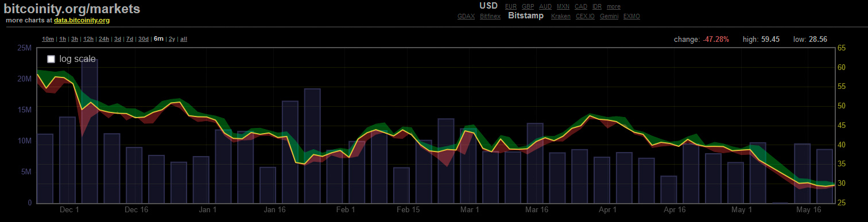Viewport: 868px width, 222px height.
Task: Switch chart range to 30d
Action: pyautogui.click(x=144, y=39)
